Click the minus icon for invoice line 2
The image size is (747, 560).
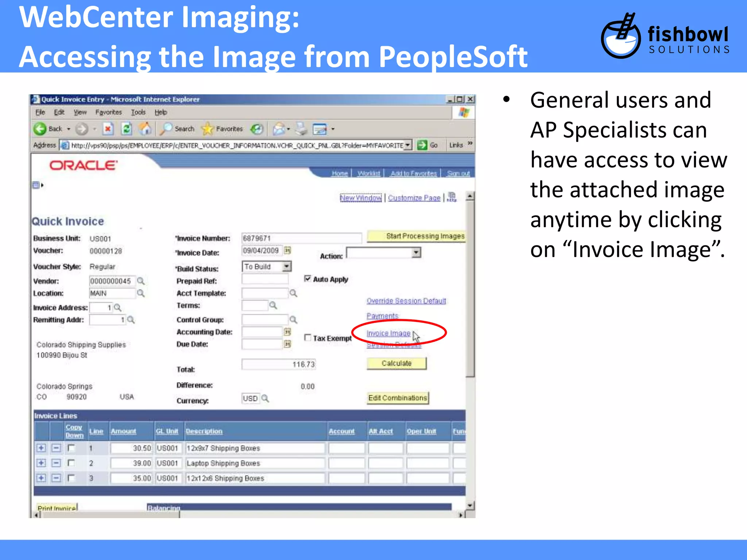point(56,463)
